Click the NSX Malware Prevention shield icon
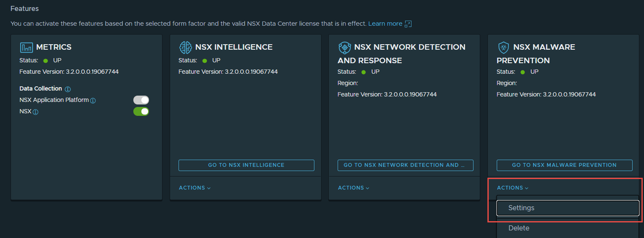 tap(503, 47)
